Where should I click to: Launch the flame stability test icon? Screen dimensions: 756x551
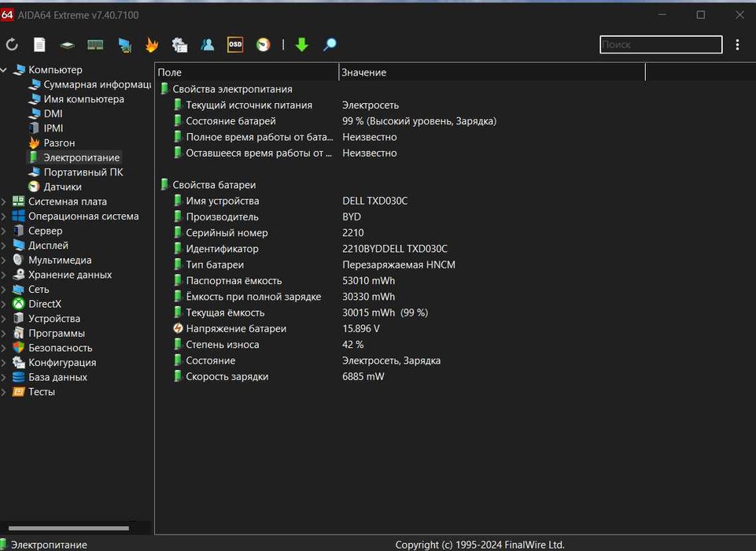point(152,45)
